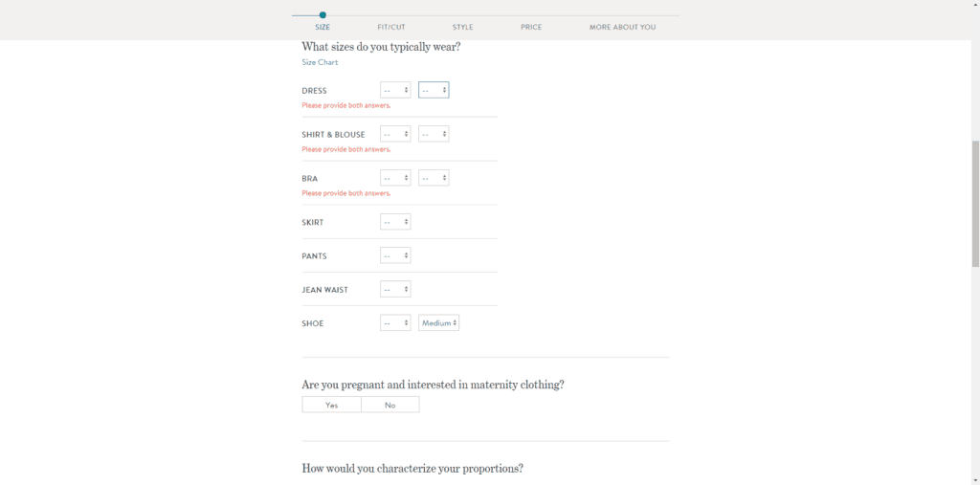Expand the second SHIRT & BLOUSE dropdown
This screenshot has height=485, width=980.
pyautogui.click(x=434, y=134)
